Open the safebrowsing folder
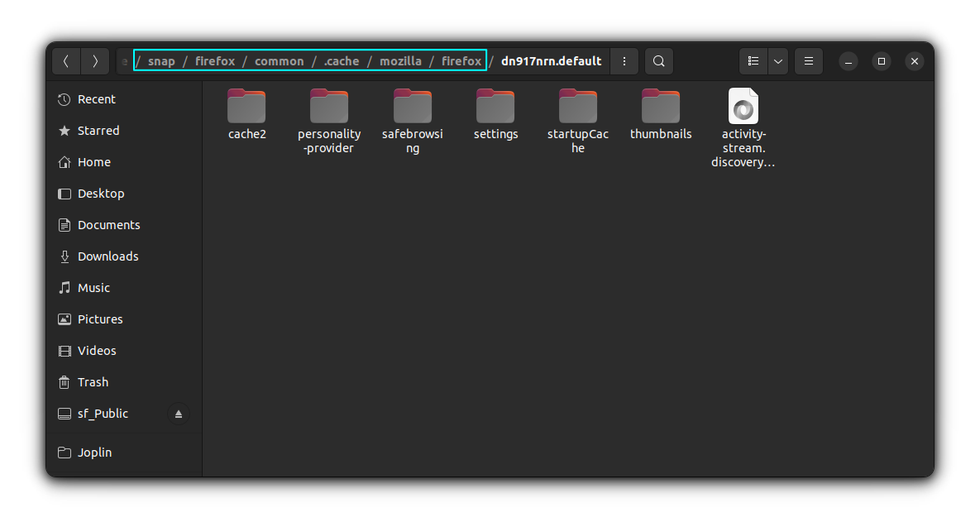The image size is (980, 527). [x=412, y=106]
